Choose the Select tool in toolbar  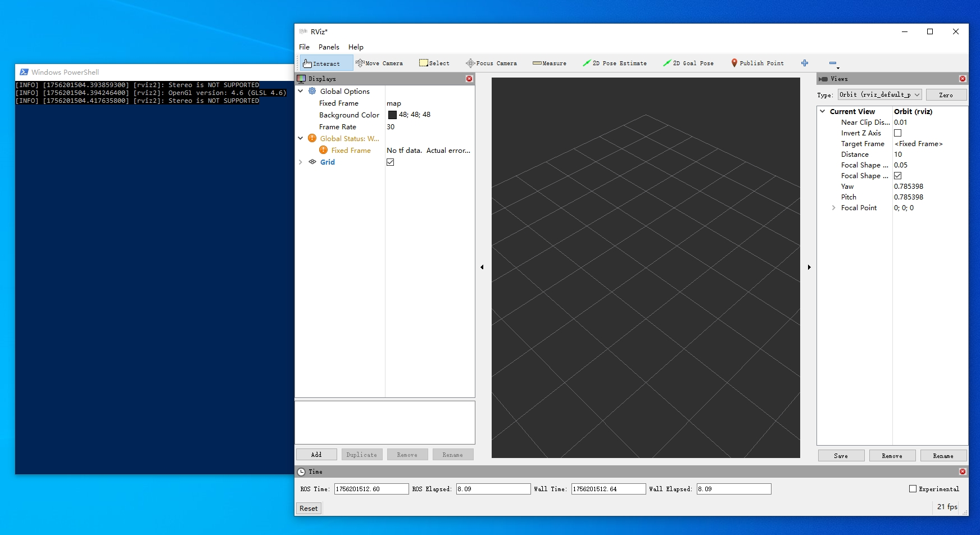[x=434, y=64]
